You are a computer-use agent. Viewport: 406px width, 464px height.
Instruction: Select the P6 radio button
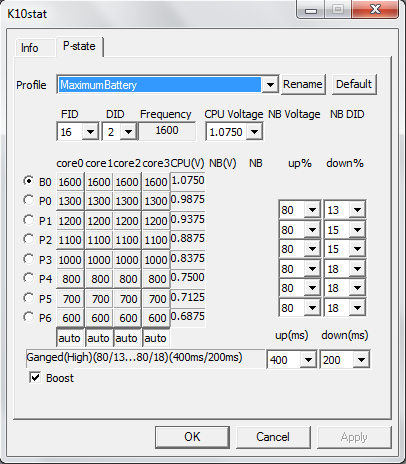(x=29, y=317)
